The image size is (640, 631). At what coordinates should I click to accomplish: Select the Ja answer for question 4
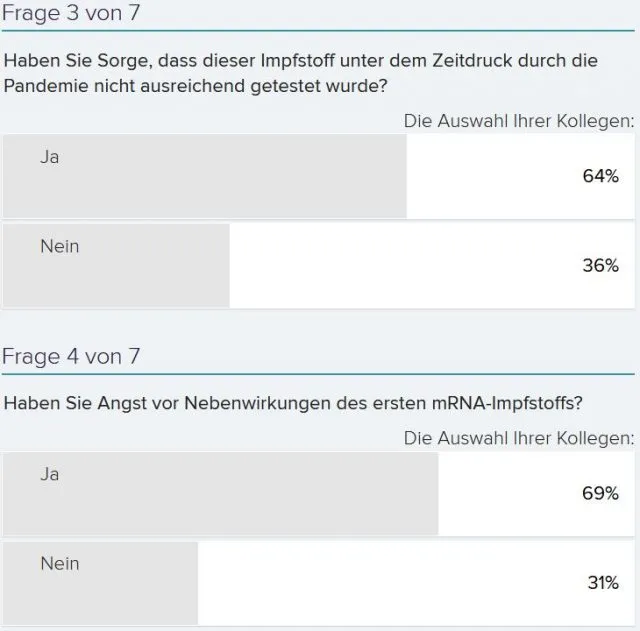[x=319, y=493]
